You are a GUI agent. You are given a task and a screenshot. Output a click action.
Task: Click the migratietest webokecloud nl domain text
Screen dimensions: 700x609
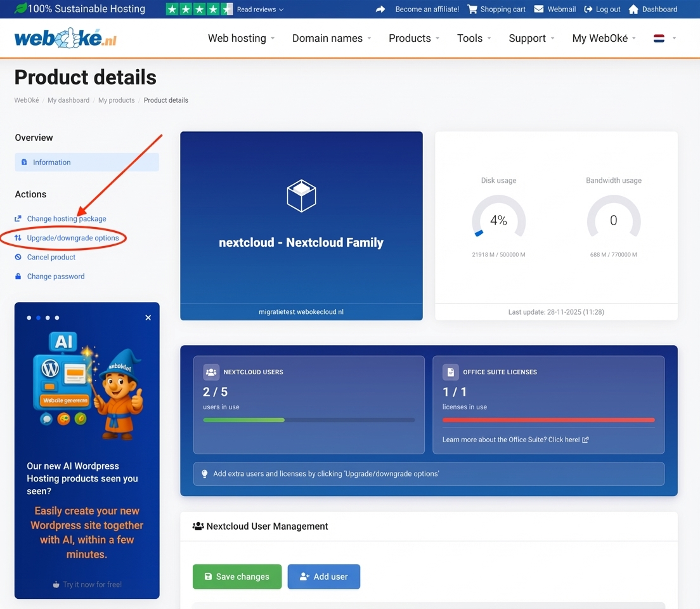click(x=301, y=312)
